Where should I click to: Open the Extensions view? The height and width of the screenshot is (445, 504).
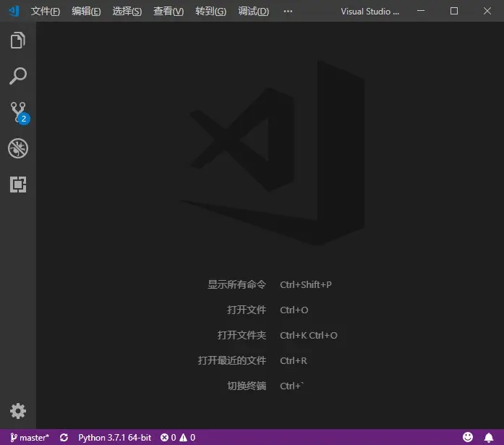pos(18,185)
